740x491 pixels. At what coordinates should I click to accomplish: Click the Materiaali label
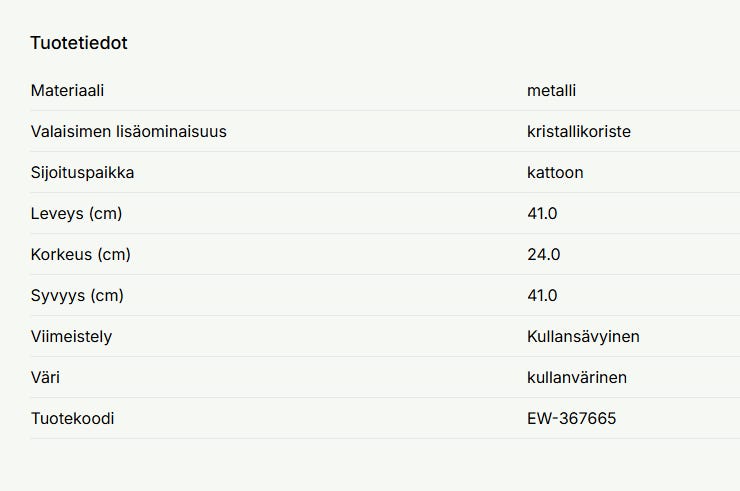point(67,91)
